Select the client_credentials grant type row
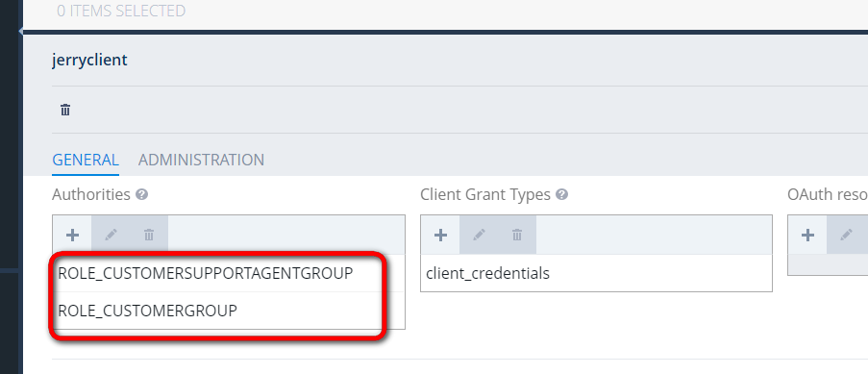 click(596, 273)
